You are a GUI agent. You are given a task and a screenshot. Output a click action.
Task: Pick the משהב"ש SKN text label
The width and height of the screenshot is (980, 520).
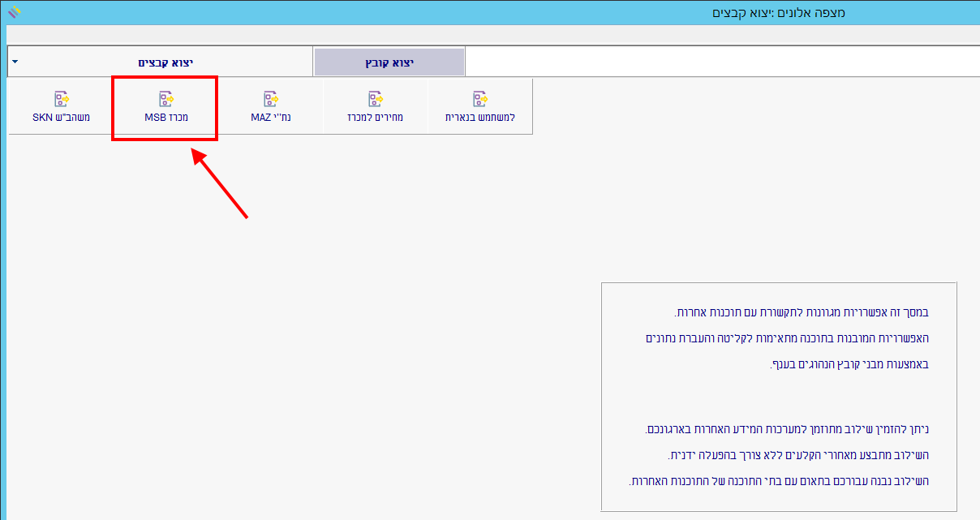[61, 118]
